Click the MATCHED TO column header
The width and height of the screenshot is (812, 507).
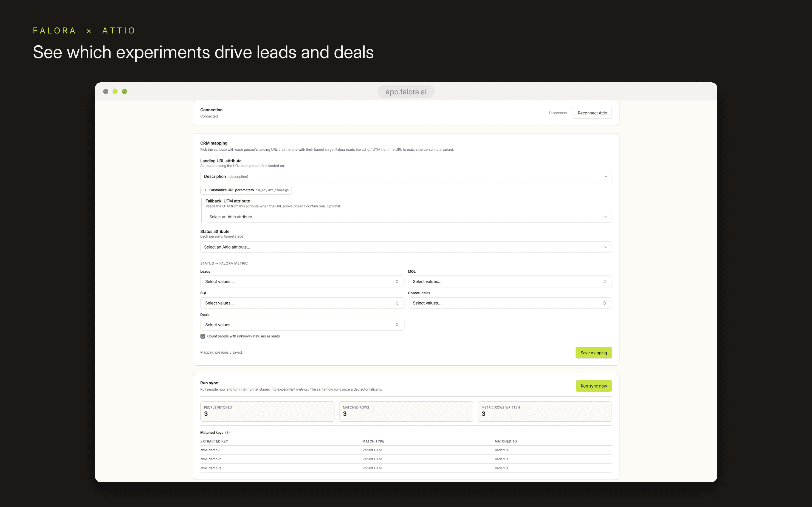[506, 441]
